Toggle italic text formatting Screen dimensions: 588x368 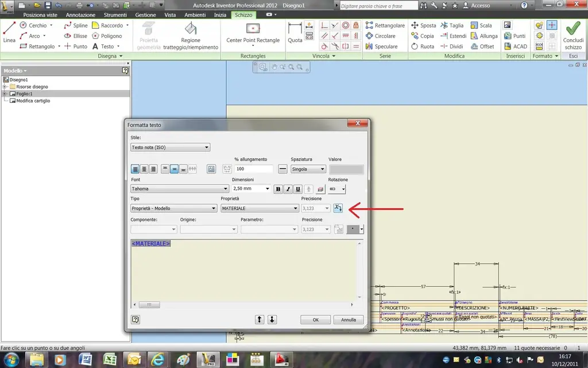[288, 189]
